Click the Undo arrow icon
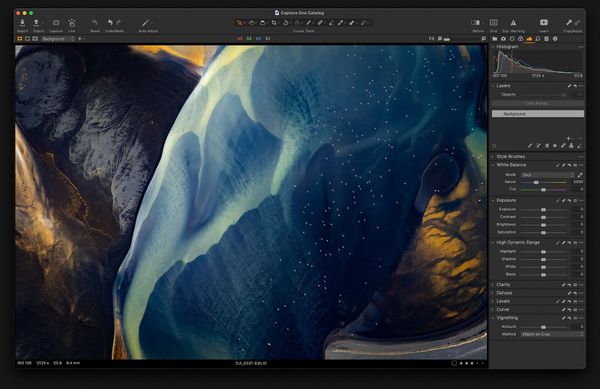This screenshot has height=389, width=600. tap(110, 23)
